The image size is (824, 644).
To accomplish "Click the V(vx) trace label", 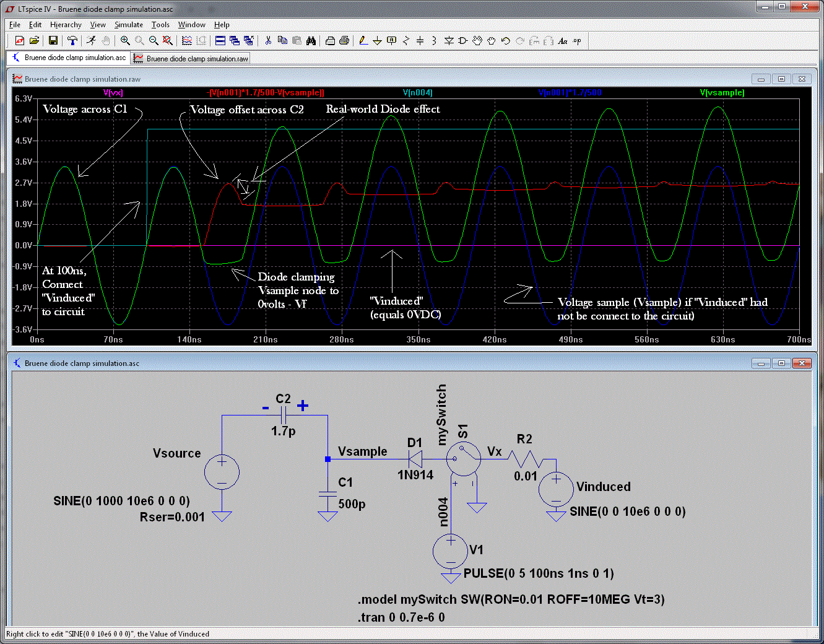I will click(113, 93).
